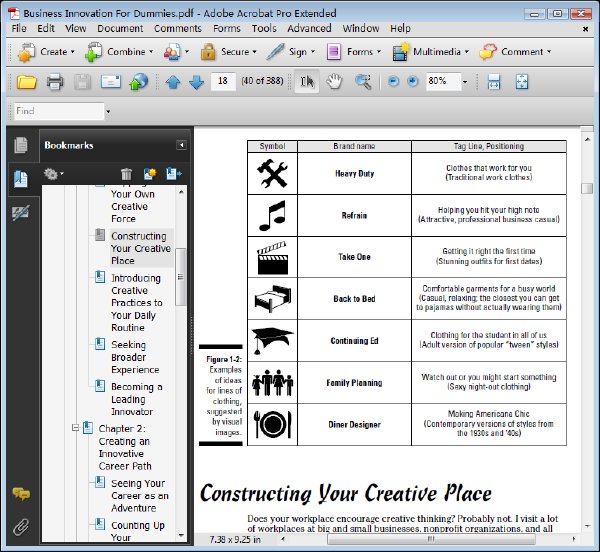
Task: Open the Secure dropdown
Action: (228, 52)
